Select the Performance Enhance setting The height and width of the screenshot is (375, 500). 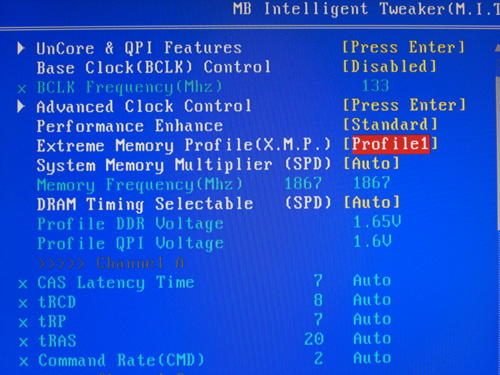pos(130,126)
